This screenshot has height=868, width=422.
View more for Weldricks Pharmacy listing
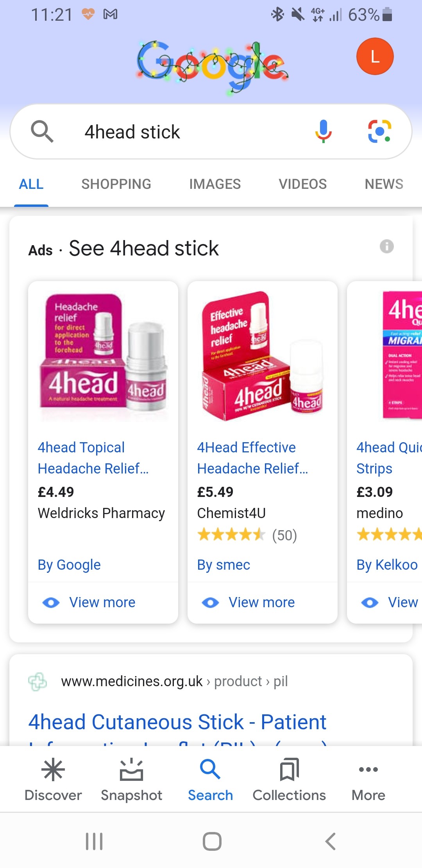click(x=102, y=602)
